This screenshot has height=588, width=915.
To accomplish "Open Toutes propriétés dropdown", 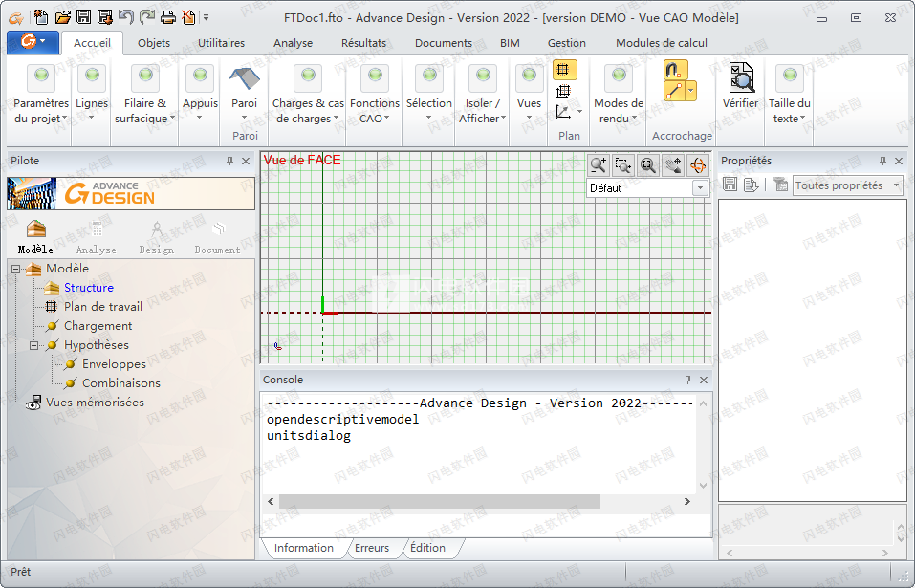I will [847, 185].
